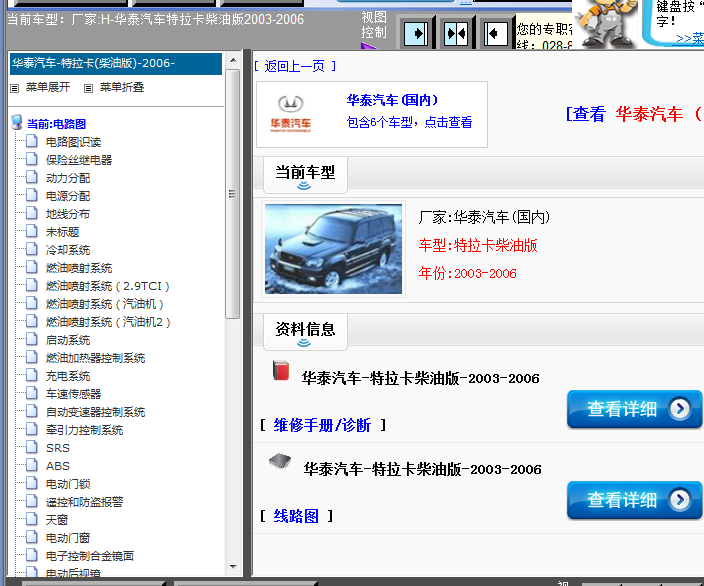Click the document icon beside 启动系统

(31, 339)
